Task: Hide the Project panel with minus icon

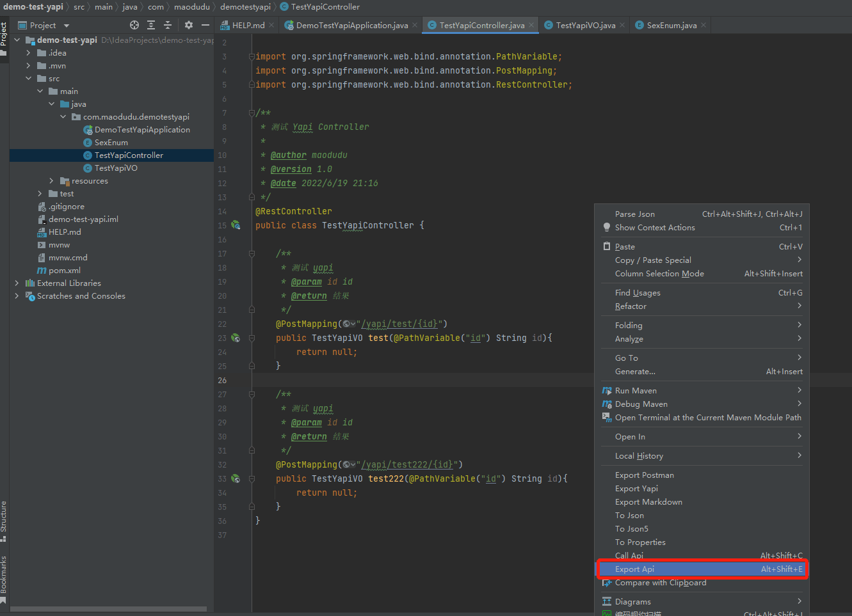Action: (x=205, y=25)
